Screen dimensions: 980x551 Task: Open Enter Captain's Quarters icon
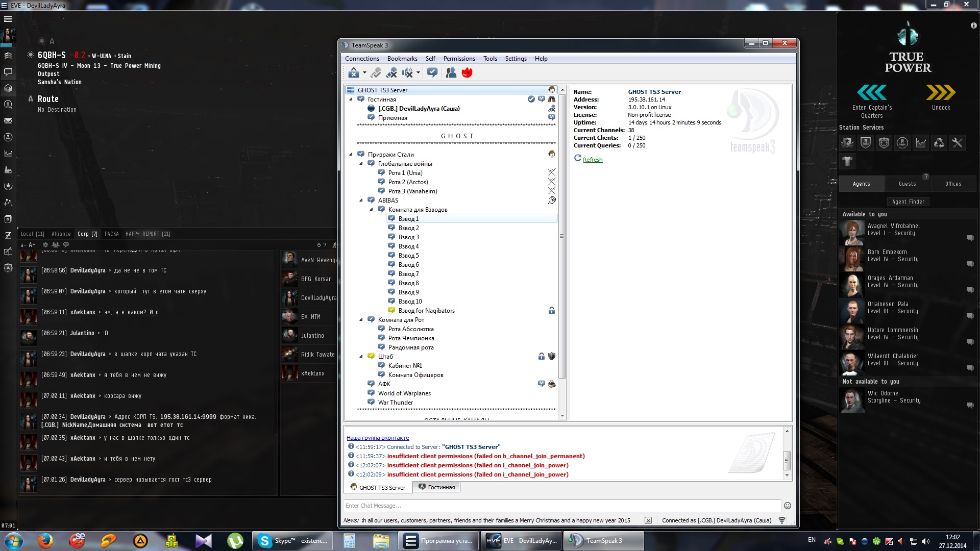coord(872,93)
